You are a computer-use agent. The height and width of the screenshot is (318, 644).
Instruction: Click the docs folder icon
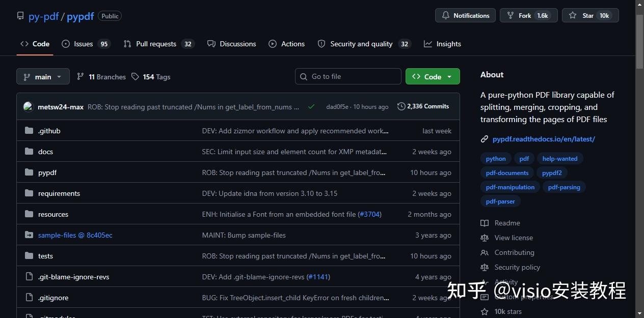point(29,152)
